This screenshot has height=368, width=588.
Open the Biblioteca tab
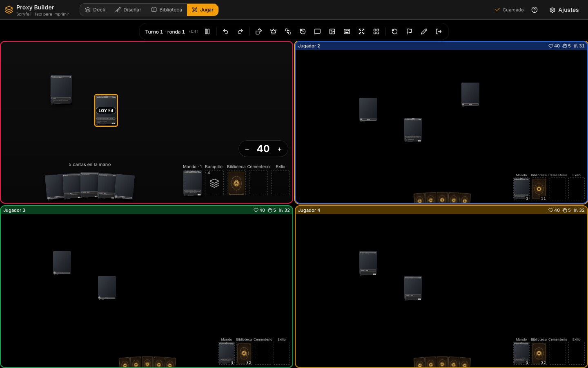pos(167,10)
